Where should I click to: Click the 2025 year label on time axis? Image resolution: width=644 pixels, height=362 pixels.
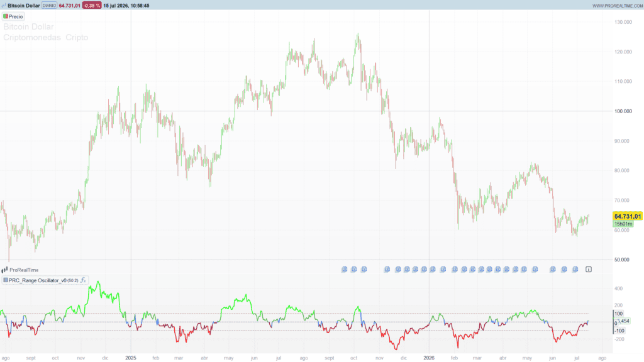[x=131, y=358]
